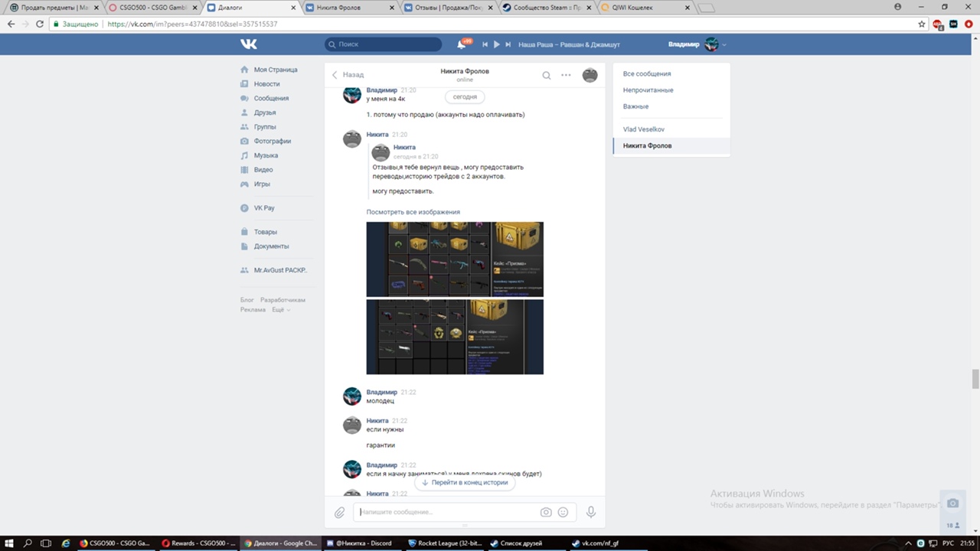Screen dimensions: 980x551
Task: Open the emoji smiley picker
Action: click(563, 513)
